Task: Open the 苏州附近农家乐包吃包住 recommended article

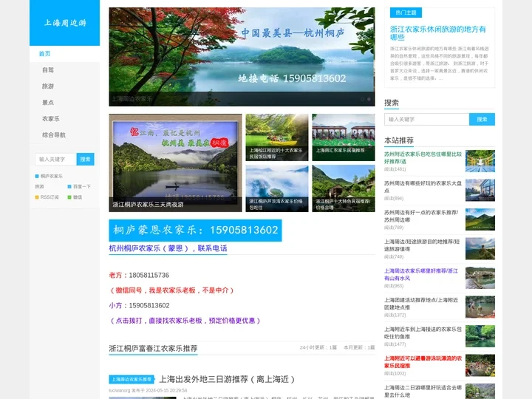Action: click(x=423, y=157)
